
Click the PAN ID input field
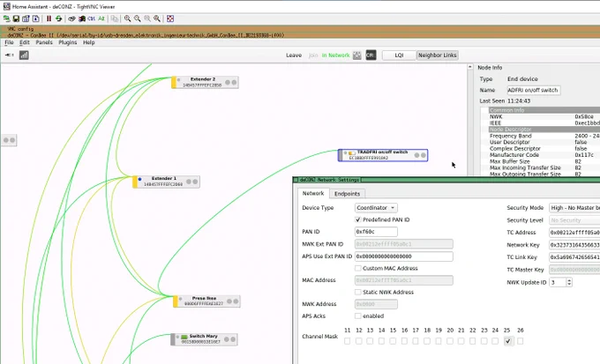(376, 232)
